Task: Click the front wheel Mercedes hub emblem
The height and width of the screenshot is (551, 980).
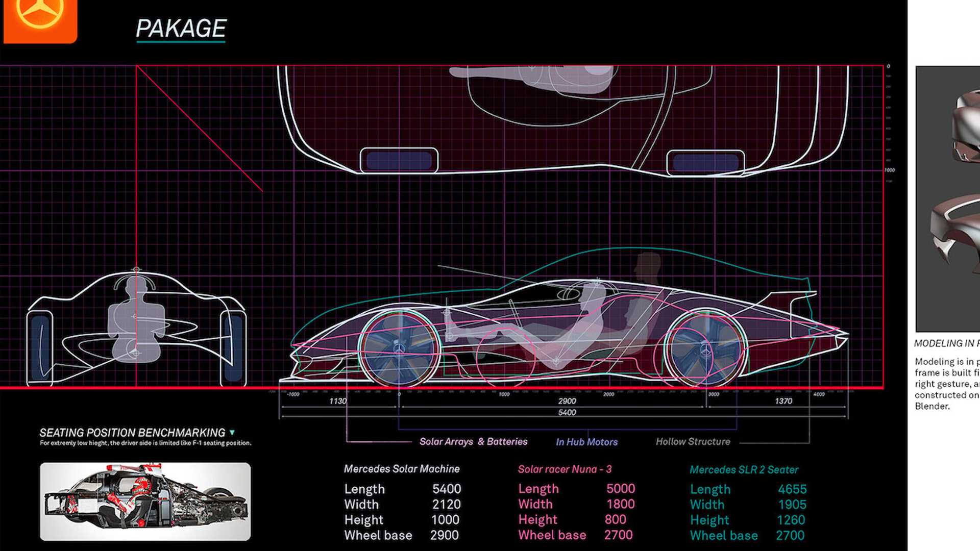Action: point(399,349)
